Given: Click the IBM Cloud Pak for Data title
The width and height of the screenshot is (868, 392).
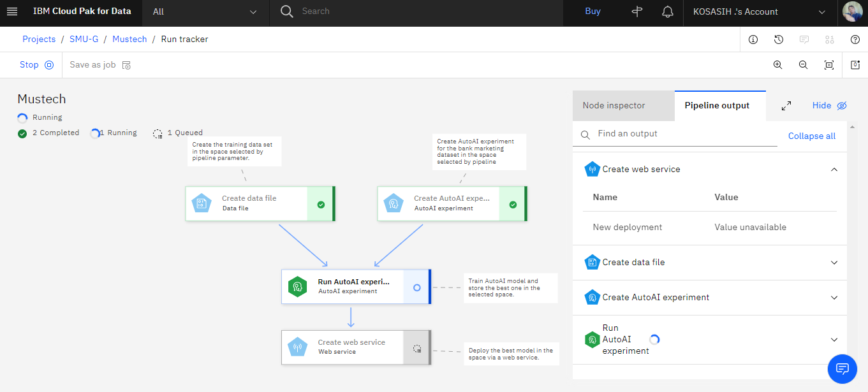Looking at the screenshot, I should (x=82, y=11).
